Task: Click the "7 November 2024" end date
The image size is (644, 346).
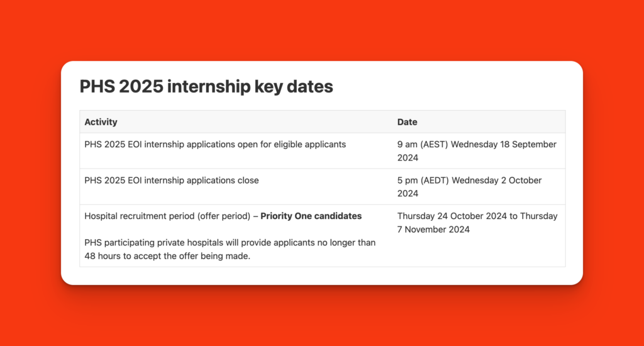Action: pos(433,229)
